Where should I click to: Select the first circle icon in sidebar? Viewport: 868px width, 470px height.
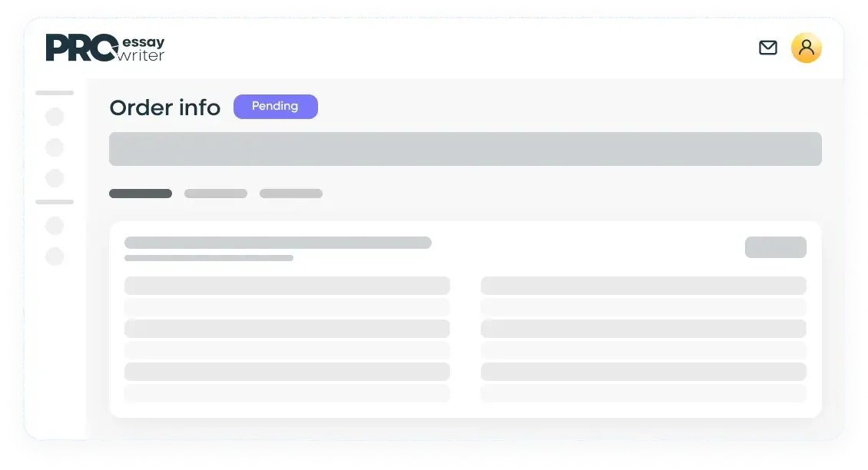(x=55, y=117)
